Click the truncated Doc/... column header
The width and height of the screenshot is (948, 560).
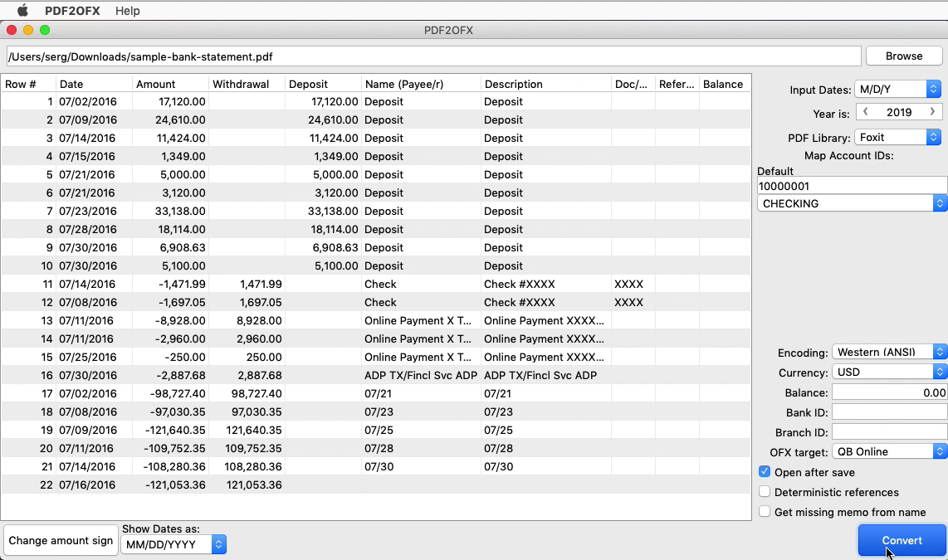pyautogui.click(x=633, y=84)
